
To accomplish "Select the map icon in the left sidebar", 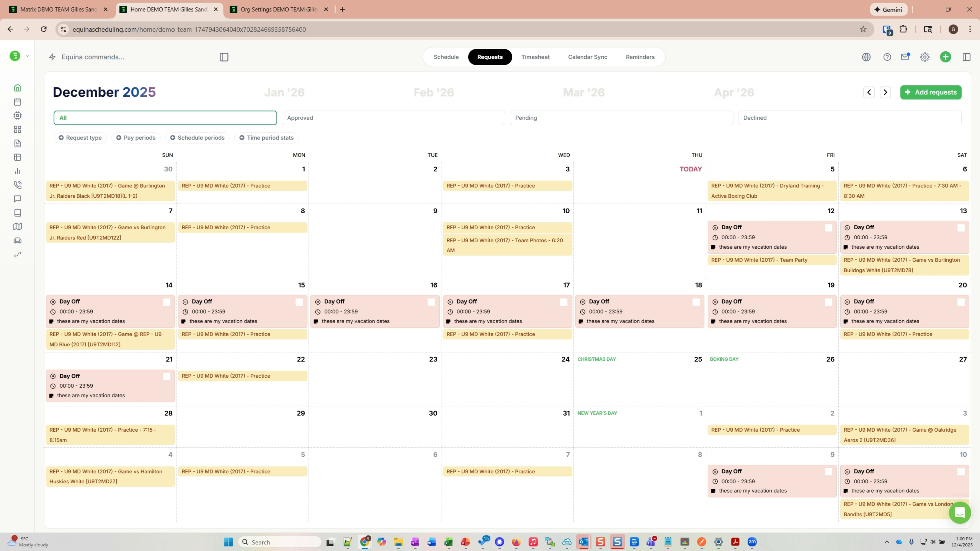I will tap(18, 226).
